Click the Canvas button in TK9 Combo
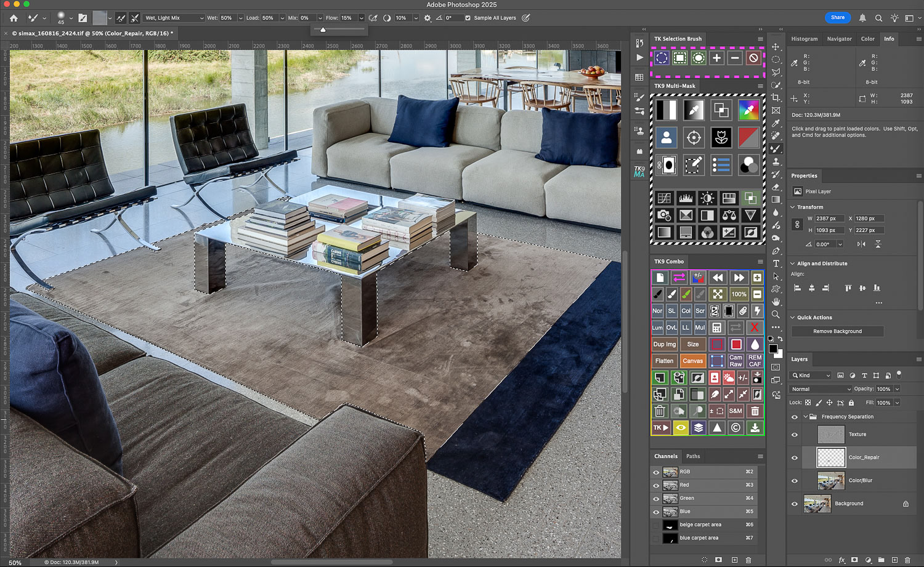 point(692,361)
